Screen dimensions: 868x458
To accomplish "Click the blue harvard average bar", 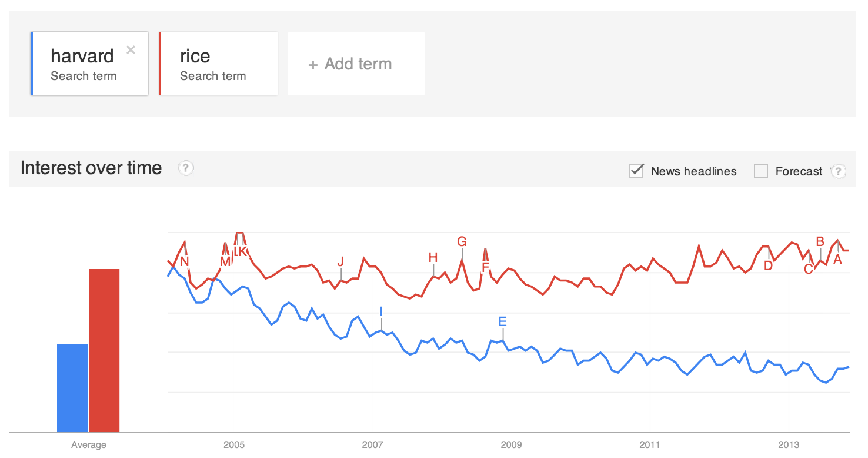I will tap(72, 388).
